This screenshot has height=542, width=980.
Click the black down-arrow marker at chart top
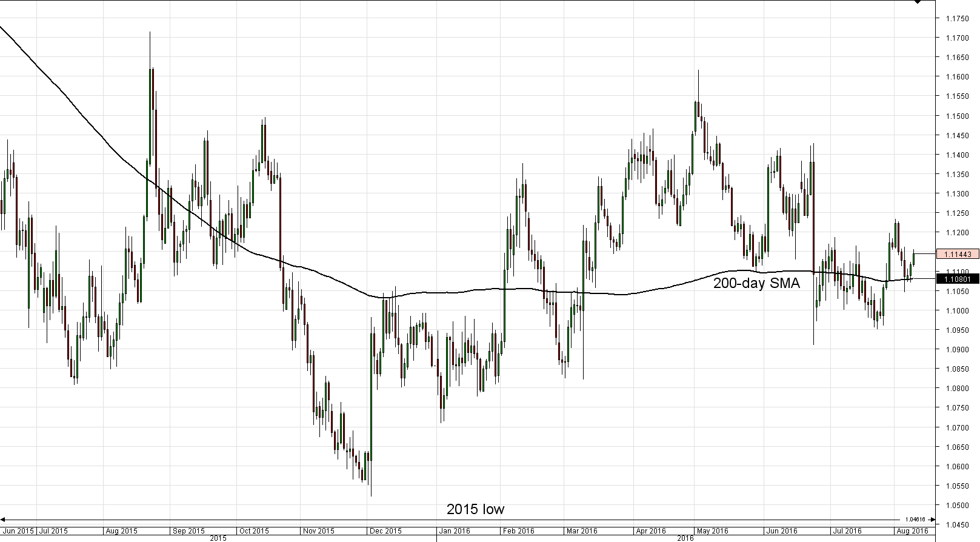point(918,2)
